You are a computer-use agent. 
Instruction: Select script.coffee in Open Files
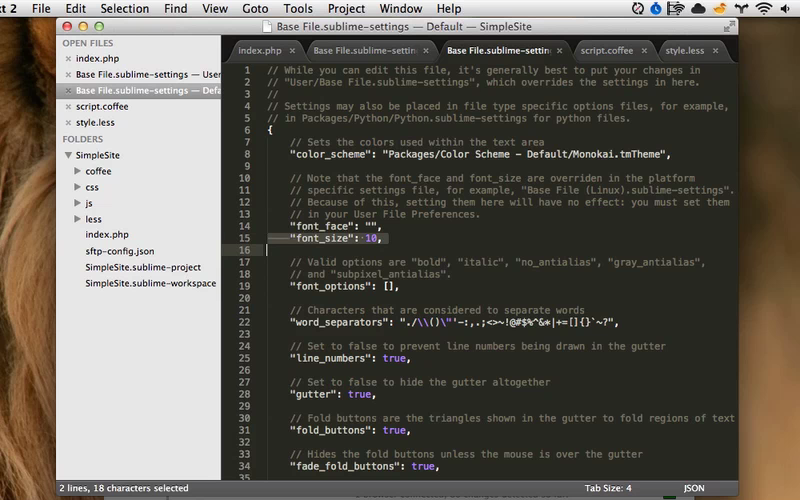pyautogui.click(x=102, y=107)
